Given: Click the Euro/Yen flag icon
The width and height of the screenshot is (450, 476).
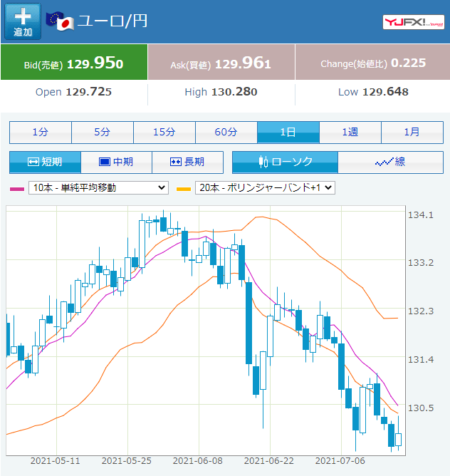Looking at the screenshot, I should coord(60,21).
